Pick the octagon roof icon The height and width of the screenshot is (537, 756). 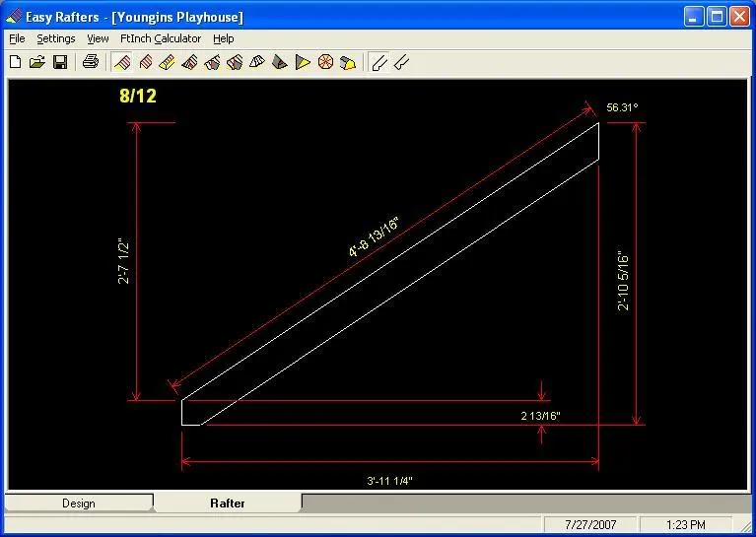coord(326,62)
